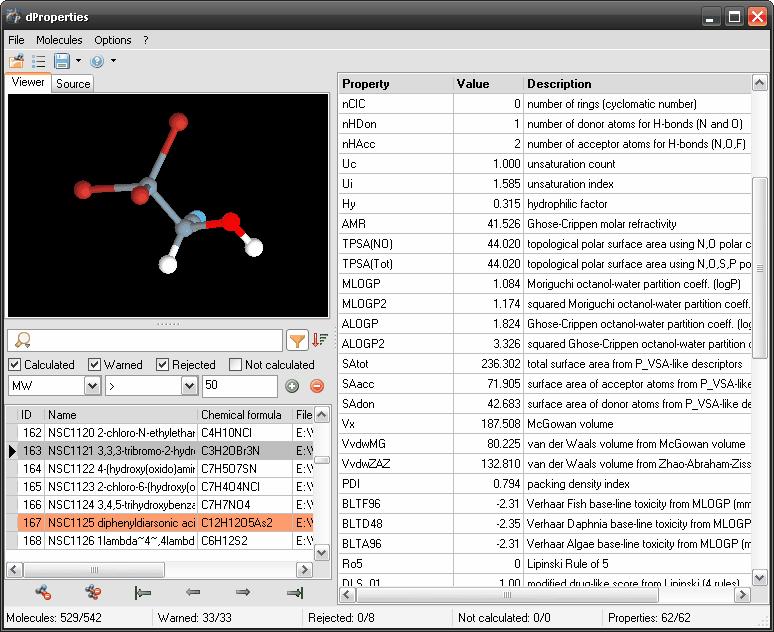
Task: Add a filter condition with green plus
Action: point(292,386)
